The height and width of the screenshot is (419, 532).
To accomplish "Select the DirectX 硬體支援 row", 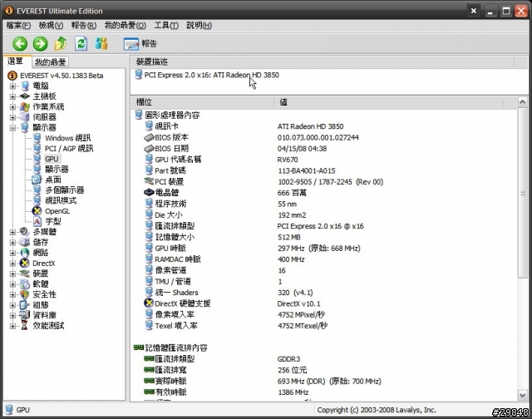I will (325, 303).
